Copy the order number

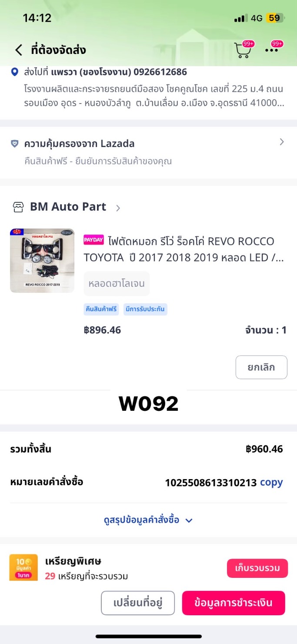[271, 482]
